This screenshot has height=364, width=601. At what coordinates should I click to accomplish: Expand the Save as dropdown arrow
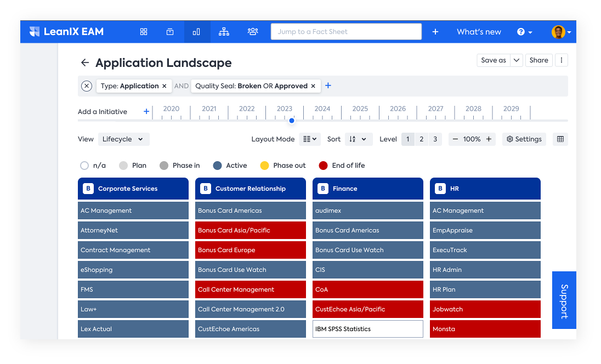coord(517,60)
